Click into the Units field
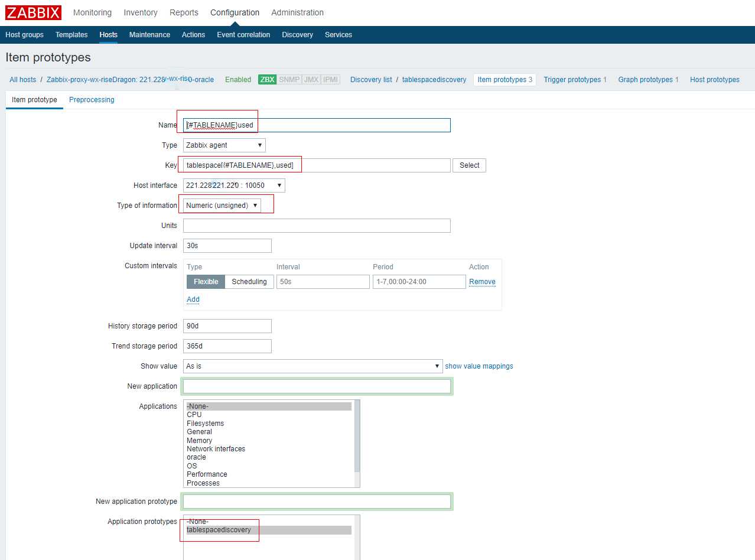Image resolution: width=755 pixels, height=560 pixels. pos(317,226)
